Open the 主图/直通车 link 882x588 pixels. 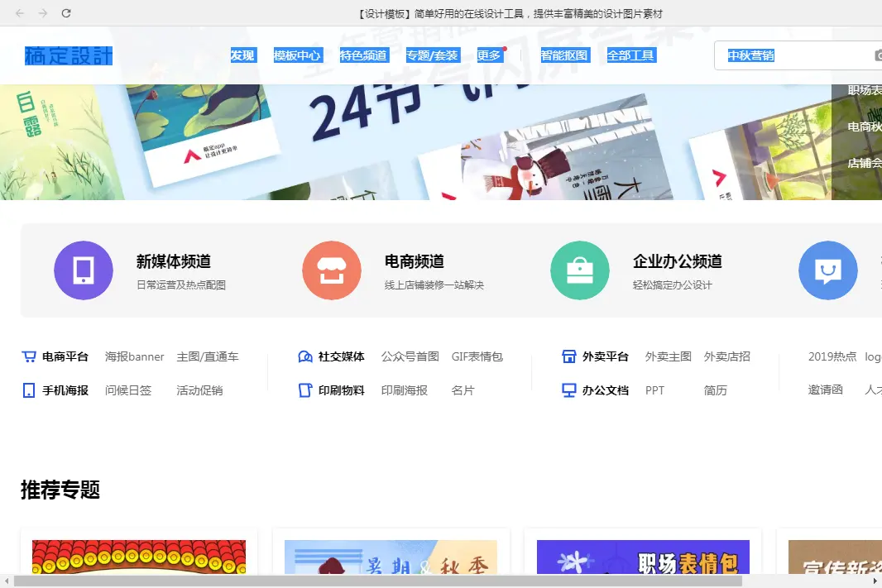(x=208, y=356)
